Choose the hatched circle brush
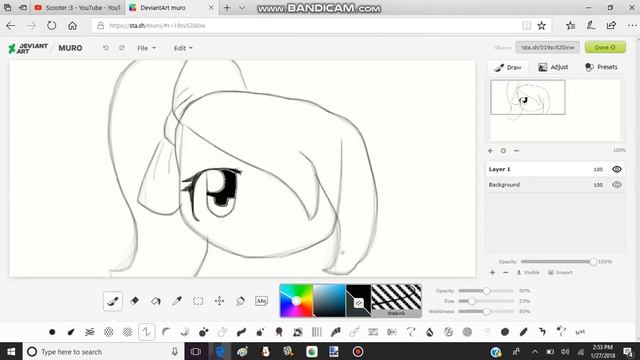Viewport: 640px width, 360px height. coord(127,332)
